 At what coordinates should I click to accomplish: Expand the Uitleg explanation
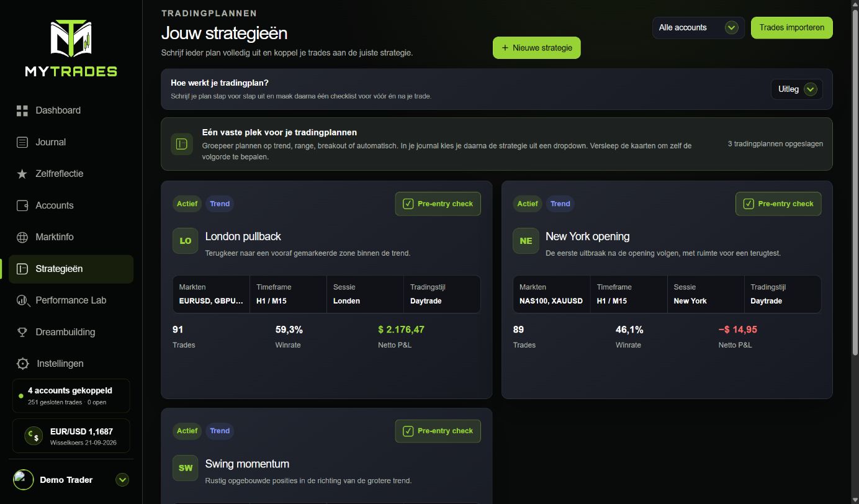pyautogui.click(x=797, y=89)
